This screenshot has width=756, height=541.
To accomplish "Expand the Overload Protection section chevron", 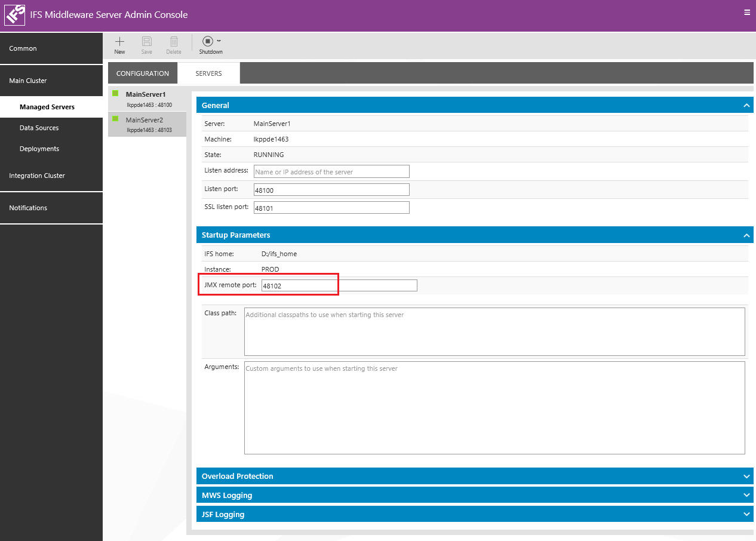I will [x=746, y=477].
